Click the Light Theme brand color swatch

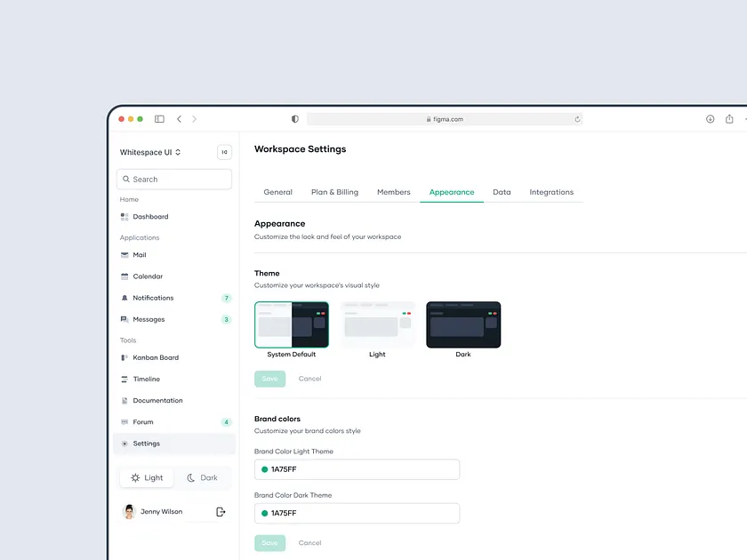tap(264, 469)
